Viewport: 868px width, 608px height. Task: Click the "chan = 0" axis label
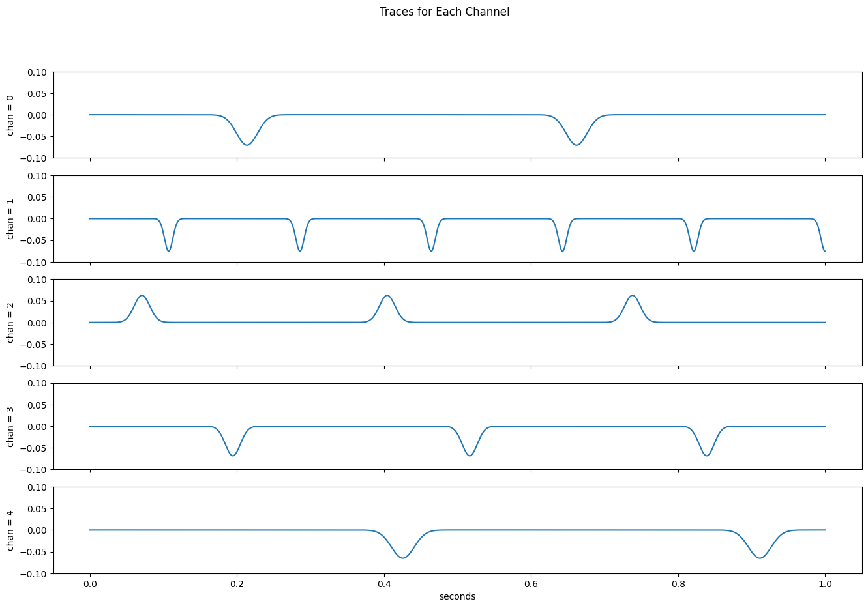(10, 115)
